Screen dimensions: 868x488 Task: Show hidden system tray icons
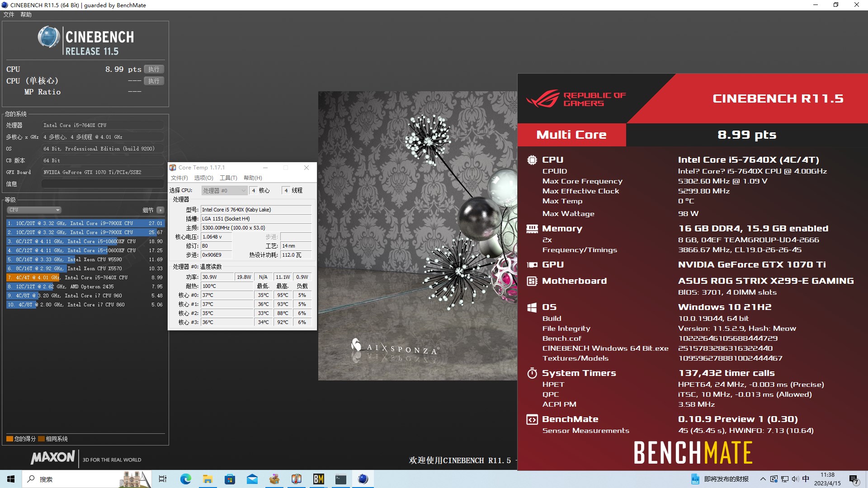tap(763, 479)
